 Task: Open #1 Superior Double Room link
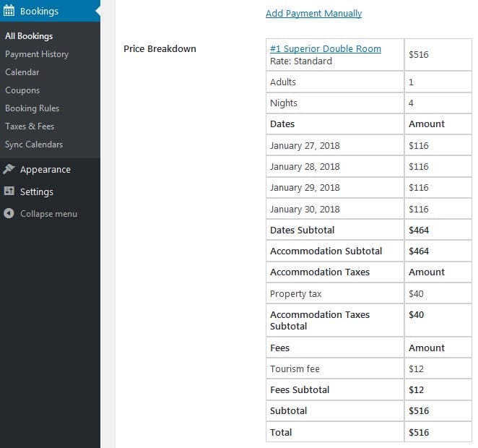pyautogui.click(x=326, y=49)
